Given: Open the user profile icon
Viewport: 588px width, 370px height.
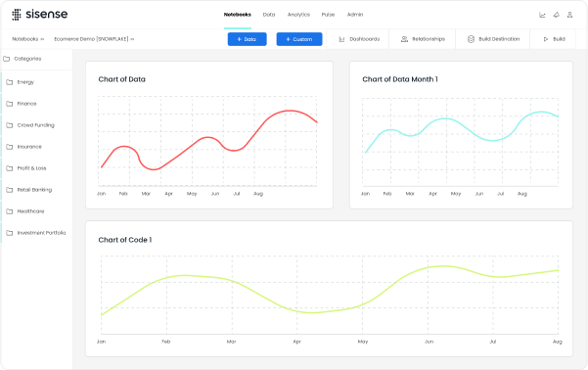Looking at the screenshot, I should coord(569,15).
